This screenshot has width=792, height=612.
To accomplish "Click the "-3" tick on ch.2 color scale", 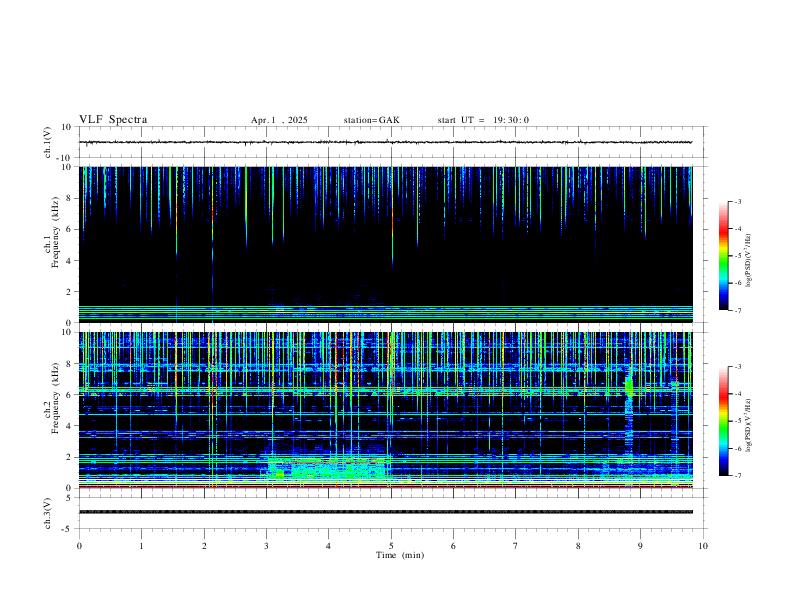I will (x=737, y=366).
